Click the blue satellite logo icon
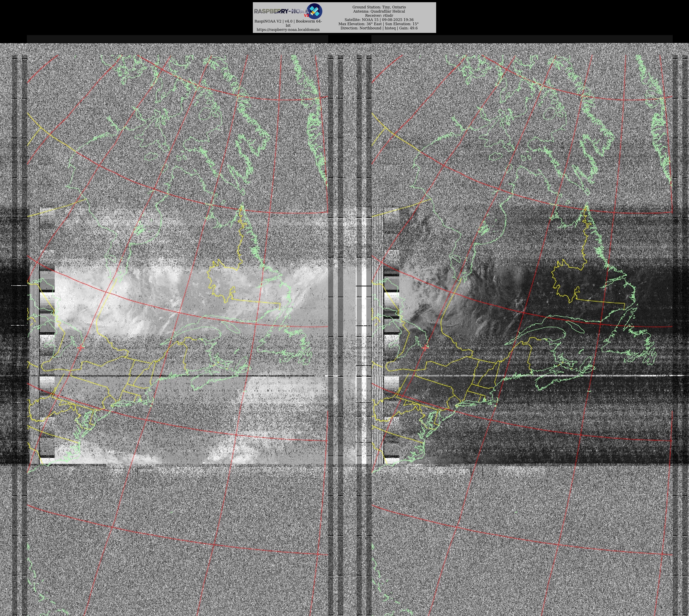Screen dimensions: 689x616 point(314,11)
